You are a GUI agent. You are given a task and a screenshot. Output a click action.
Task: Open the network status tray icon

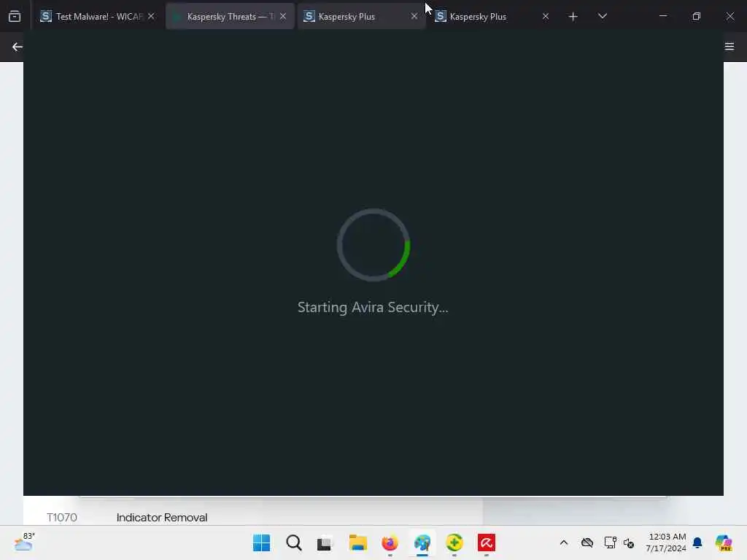(x=610, y=542)
